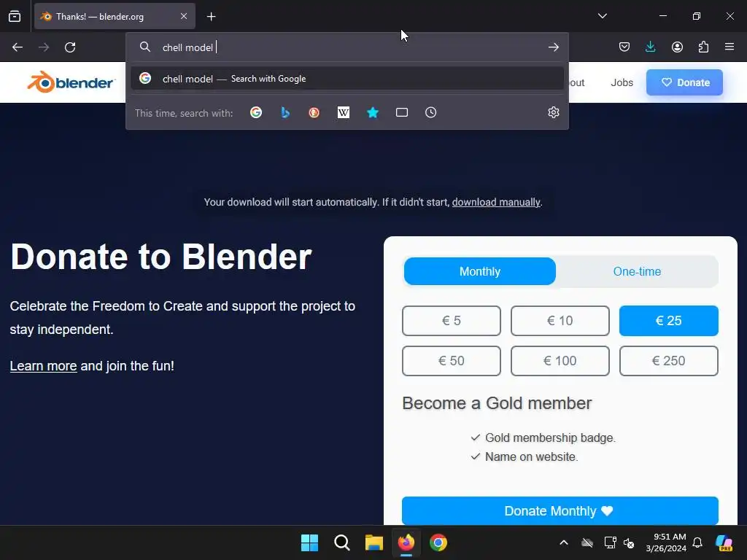Open the Firefox application menu
This screenshot has width=747, height=560.
pyautogui.click(x=729, y=47)
